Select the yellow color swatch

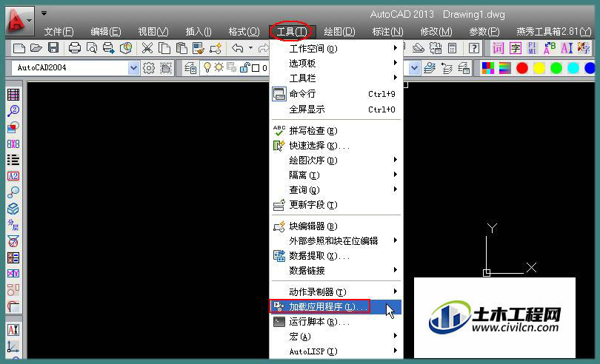click(x=539, y=69)
